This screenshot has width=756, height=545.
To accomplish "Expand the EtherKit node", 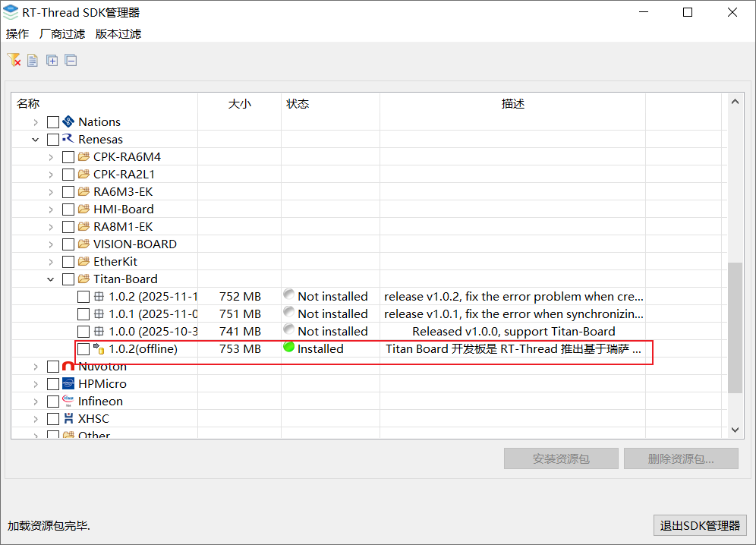I will pos(51,262).
